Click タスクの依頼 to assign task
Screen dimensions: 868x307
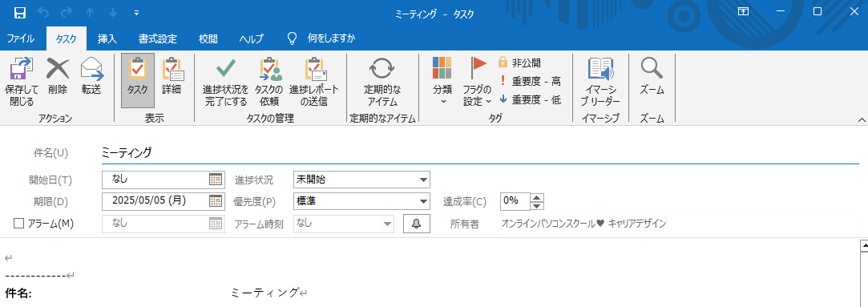point(269,81)
